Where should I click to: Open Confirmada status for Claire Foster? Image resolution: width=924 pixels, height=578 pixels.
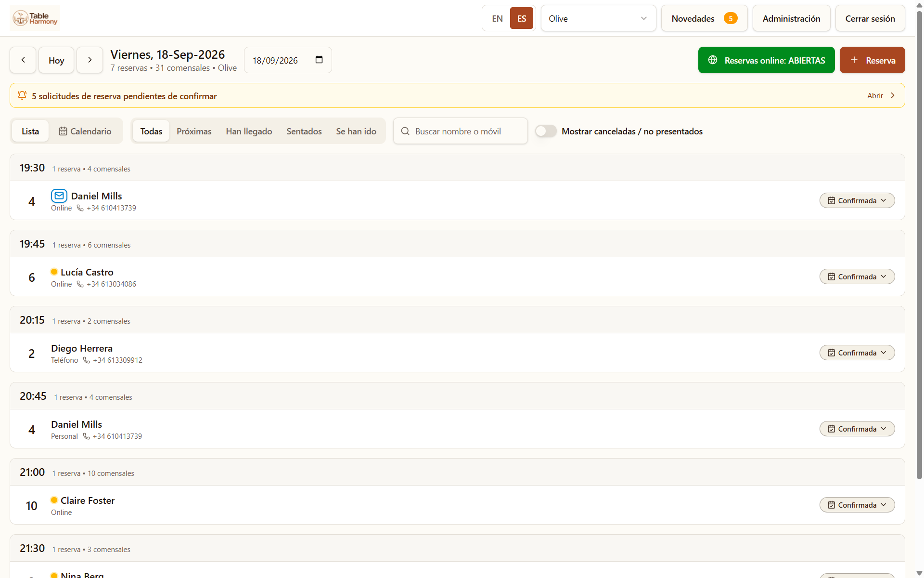(x=857, y=505)
